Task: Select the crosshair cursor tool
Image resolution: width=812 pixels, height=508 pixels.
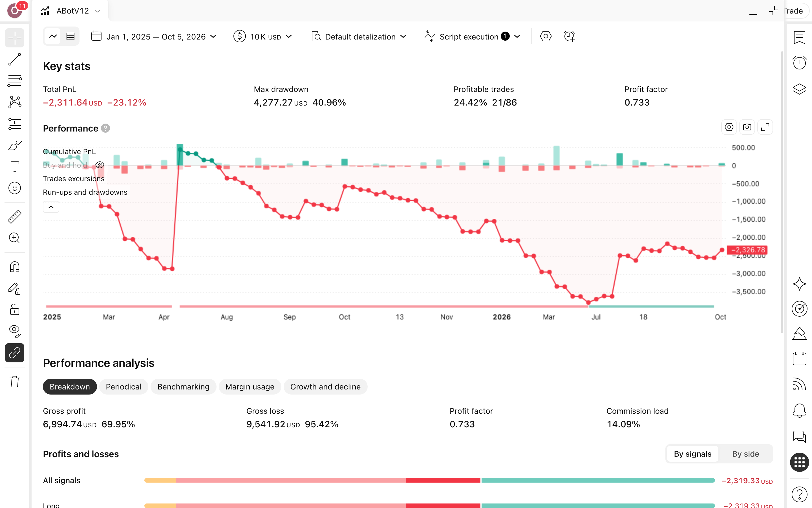Action: pyautogui.click(x=15, y=38)
